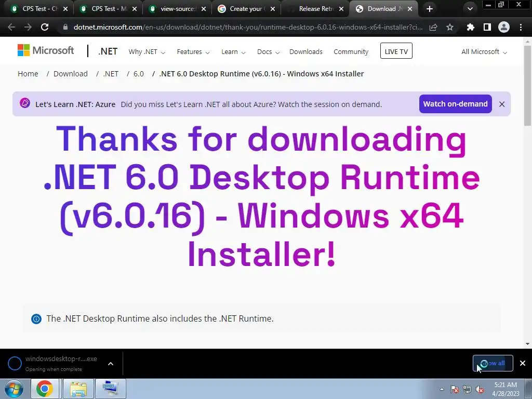Expand the Features menu
The image size is (532, 399).
193,52
